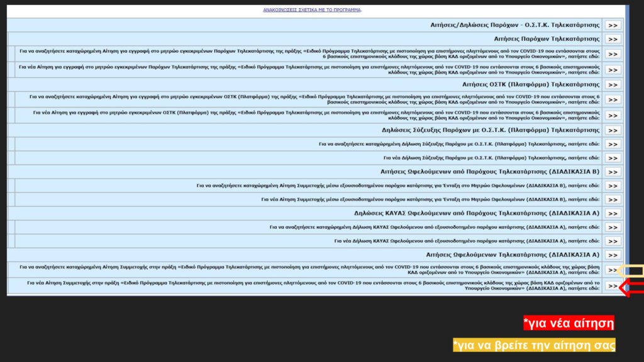This screenshot has height=362, width=644.
Task: Click >> for νέα Αίτηση Συμμετοχής (ΔΙΑΔΙΚΑΣΙΑ Β)
Action: pyautogui.click(x=613, y=200)
